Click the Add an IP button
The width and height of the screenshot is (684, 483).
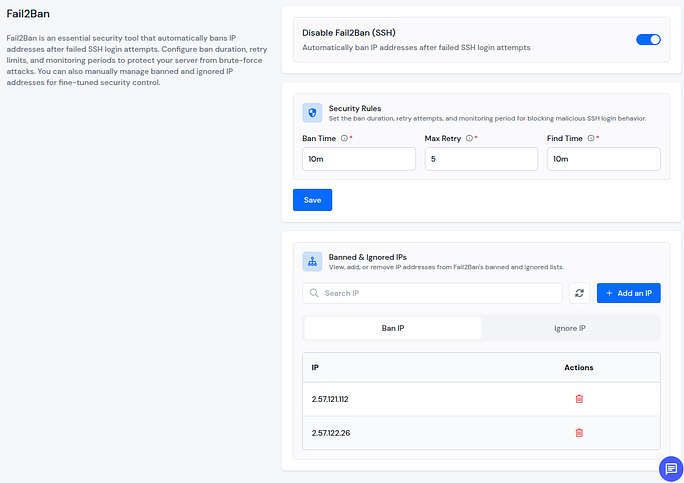pos(628,293)
